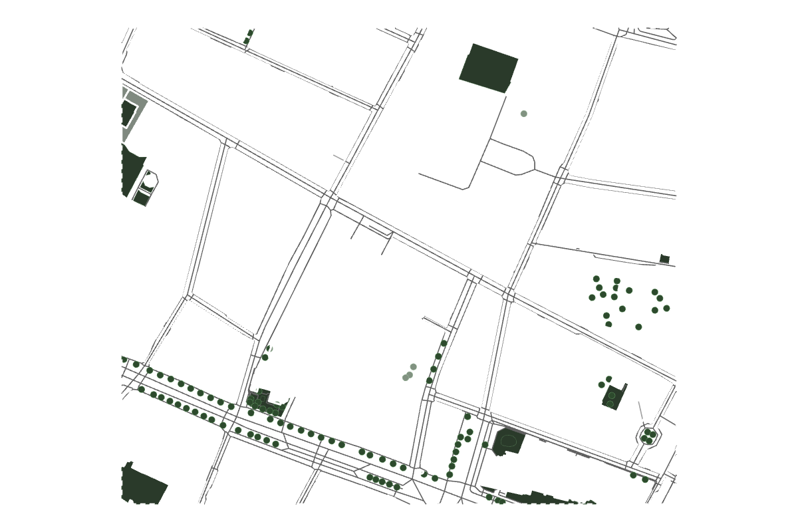Click the dark green block with a light oval outline
Screen dimensions: 798x532
(509, 442)
